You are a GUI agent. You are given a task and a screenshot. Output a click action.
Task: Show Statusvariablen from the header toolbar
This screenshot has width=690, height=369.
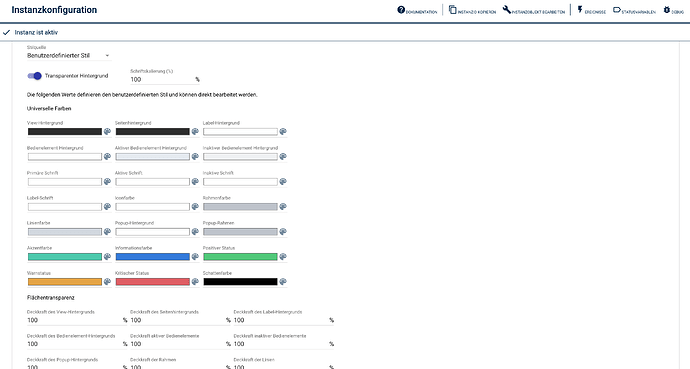click(634, 10)
